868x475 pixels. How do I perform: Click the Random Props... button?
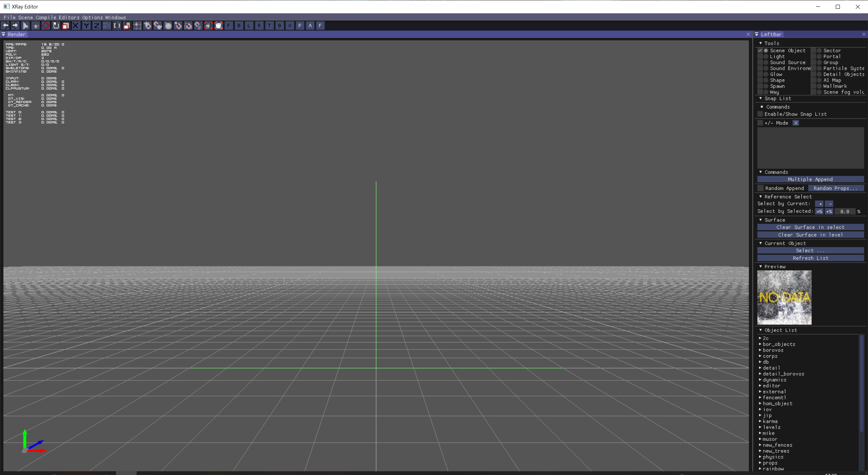click(x=835, y=188)
